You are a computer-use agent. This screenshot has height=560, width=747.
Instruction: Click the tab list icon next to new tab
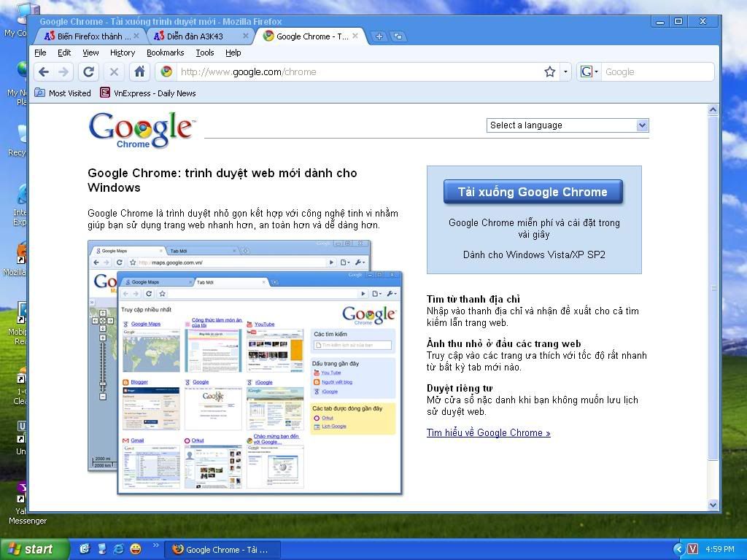point(398,36)
